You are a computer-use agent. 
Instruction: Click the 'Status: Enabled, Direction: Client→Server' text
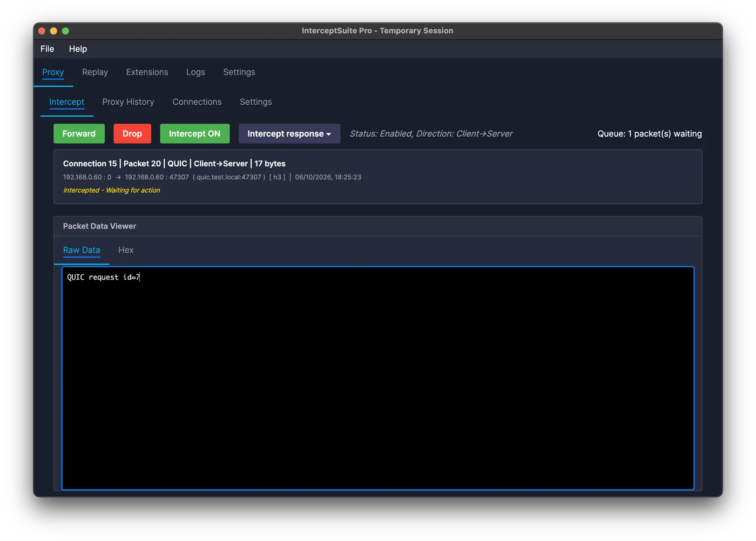point(431,134)
